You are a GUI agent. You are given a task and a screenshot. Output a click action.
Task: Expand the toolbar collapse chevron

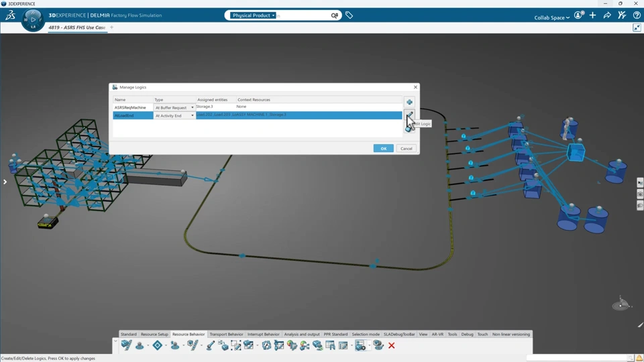point(115,341)
